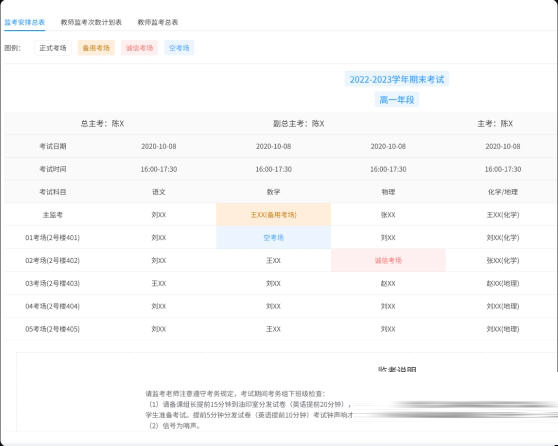
Task: Click 赵XX in 03考场 row 物理 column
Action: [x=388, y=283]
